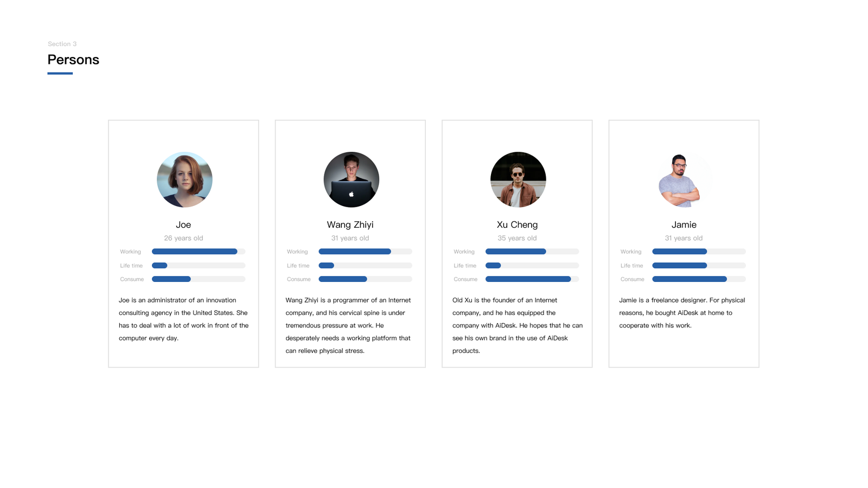Click Joe's profile photo
The image size is (868, 488).
click(x=184, y=179)
